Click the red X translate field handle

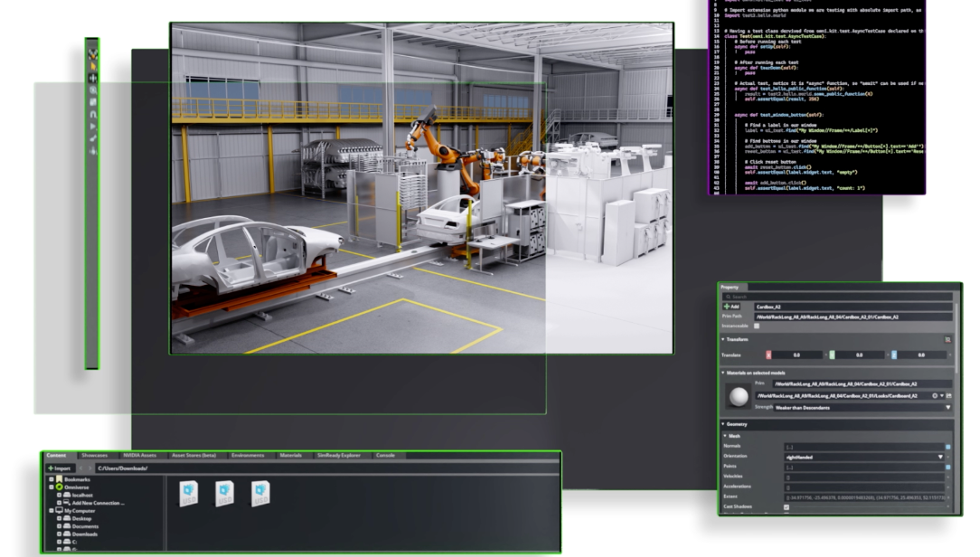[x=768, y=354]
